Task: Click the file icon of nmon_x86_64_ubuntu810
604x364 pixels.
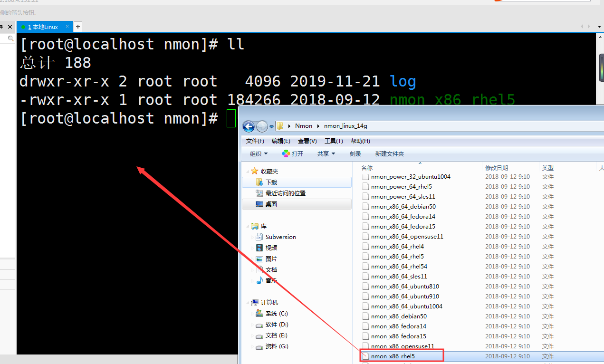Action: (x=365, y=287)
